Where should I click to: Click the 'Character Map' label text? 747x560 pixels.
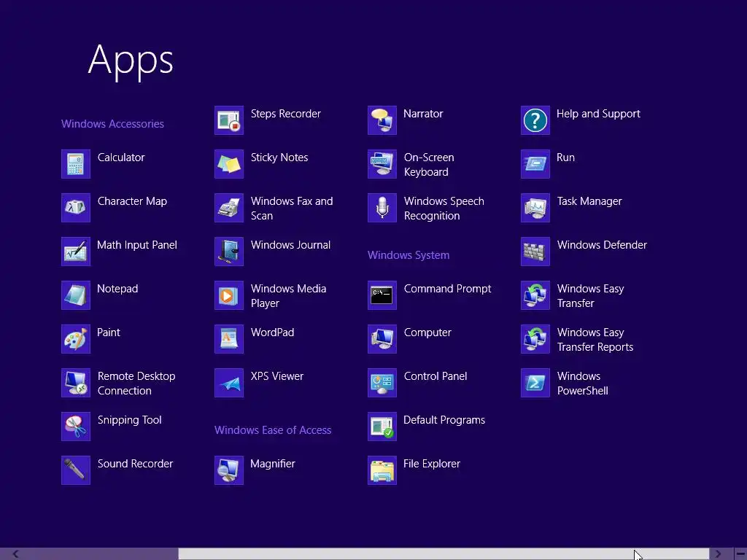(x=133, y=202)
